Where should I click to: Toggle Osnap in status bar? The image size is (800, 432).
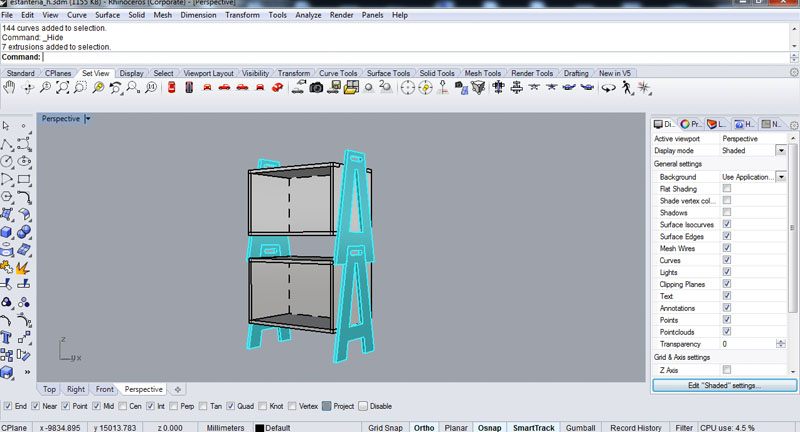pyautogui.click(x=489, y=428)
